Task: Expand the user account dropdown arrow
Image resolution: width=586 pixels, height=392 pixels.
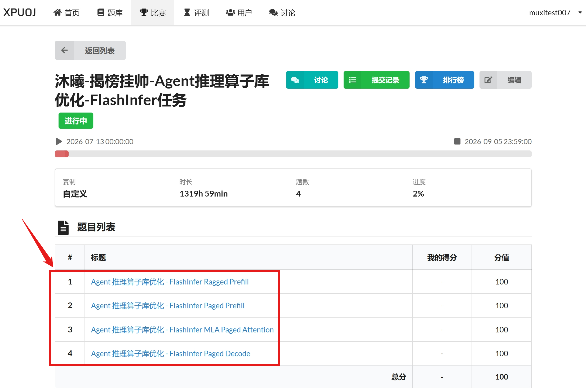Action: tap(580, 12)
